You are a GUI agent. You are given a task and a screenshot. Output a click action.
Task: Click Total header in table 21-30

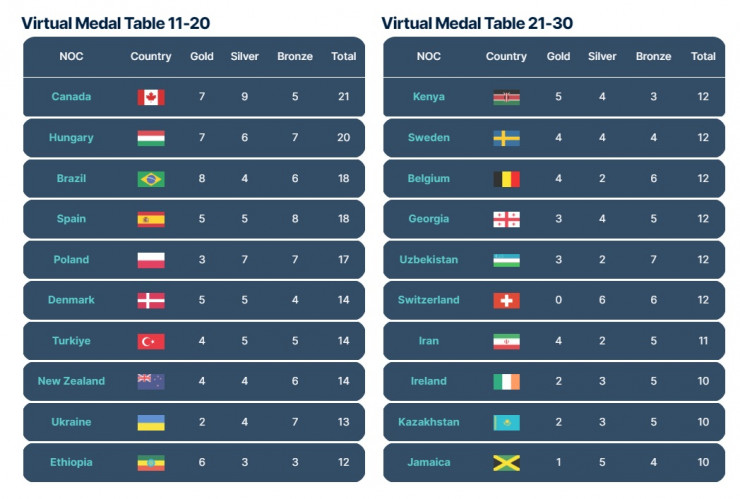click(703, 56)
